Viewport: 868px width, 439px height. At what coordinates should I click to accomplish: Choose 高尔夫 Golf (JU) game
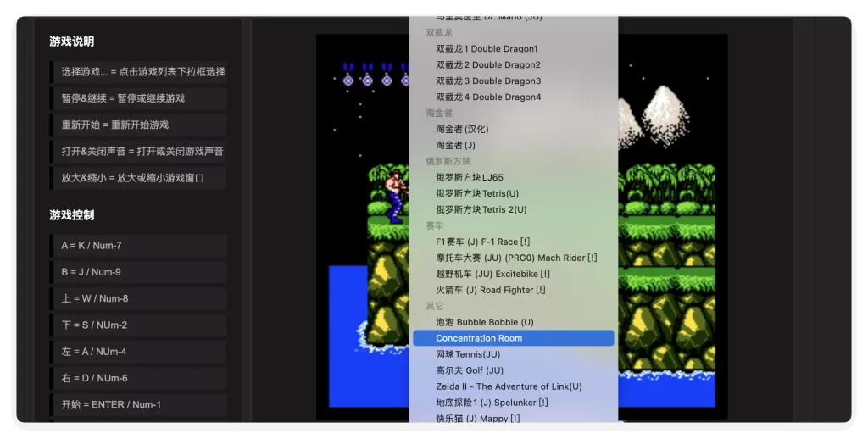pos(470,370)
